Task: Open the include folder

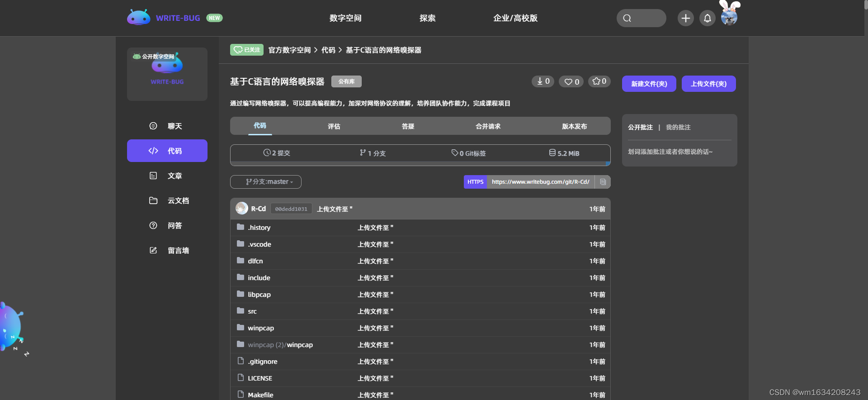Action: (x=259, y=278)
